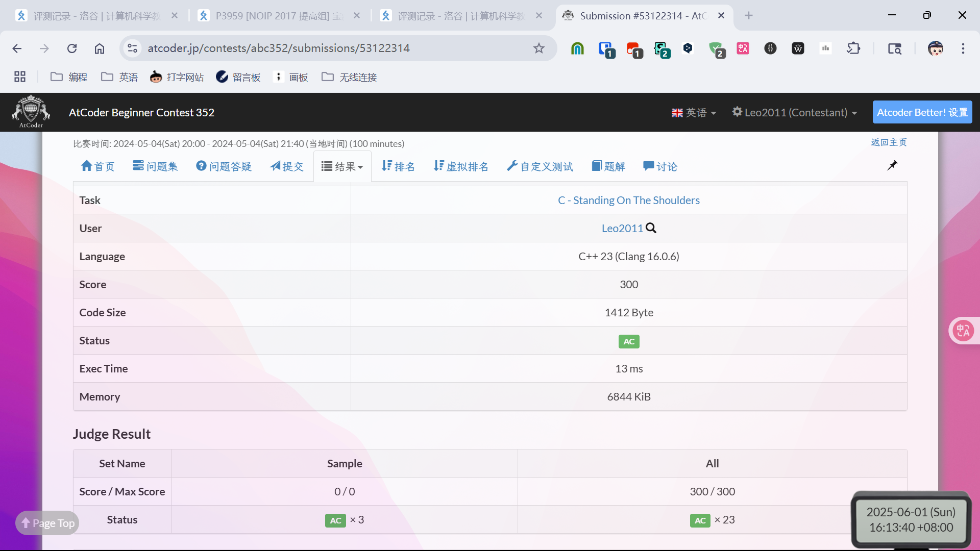Click the blue extension icon with badge 1

tap(606, 49)
